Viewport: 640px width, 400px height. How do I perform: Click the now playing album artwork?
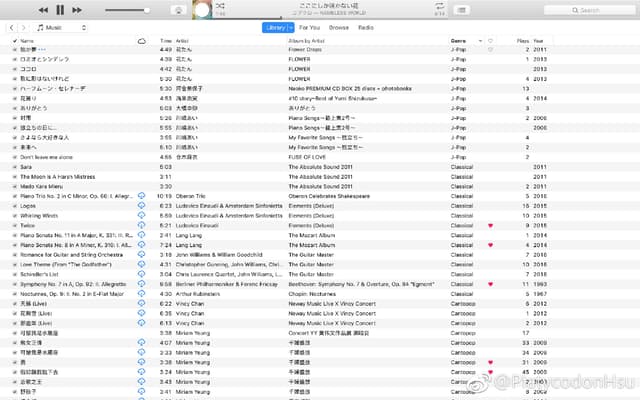pos(202,9)
